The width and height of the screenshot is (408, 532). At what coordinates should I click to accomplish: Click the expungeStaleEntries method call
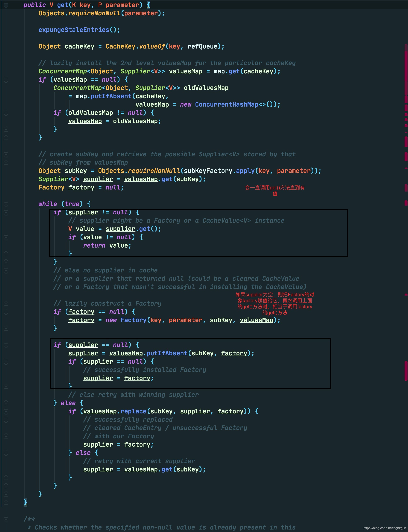(74, 30)
